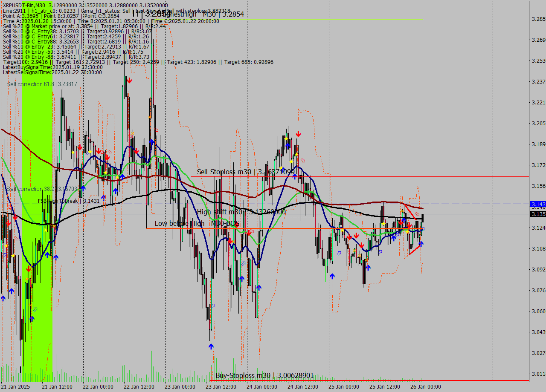
Task: Click the 3.108 price axis label
Action: (x=539, y=249)
